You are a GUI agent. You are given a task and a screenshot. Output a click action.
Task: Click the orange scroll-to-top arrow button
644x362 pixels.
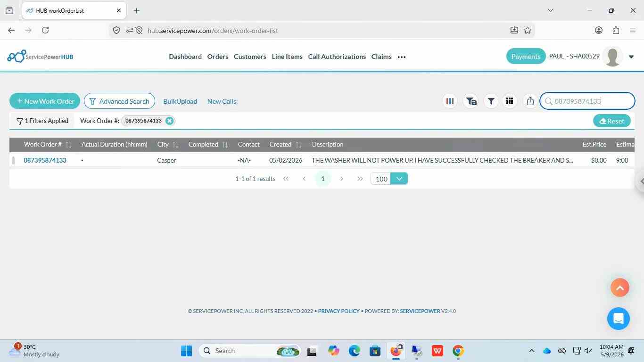pyautogui.click(x=619, y=288)
